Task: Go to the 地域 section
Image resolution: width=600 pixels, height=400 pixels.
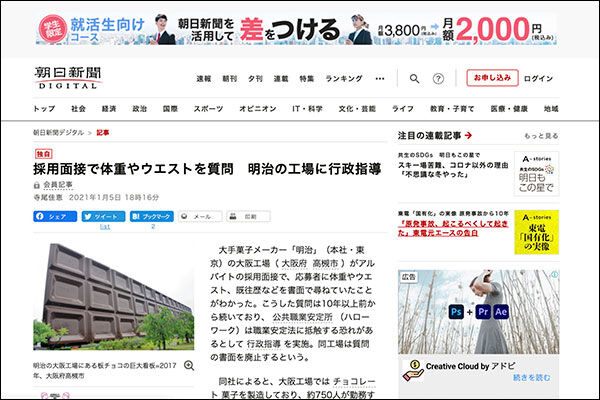Action: pos(551,109)
